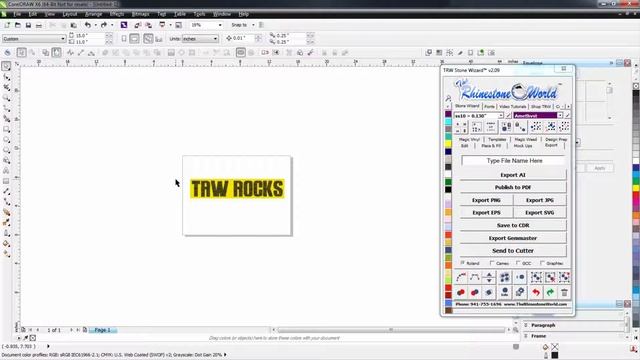This screenshot has height=360, width=640.
Task: Click the Publish to PDF button
Action: tap(513, 187)
